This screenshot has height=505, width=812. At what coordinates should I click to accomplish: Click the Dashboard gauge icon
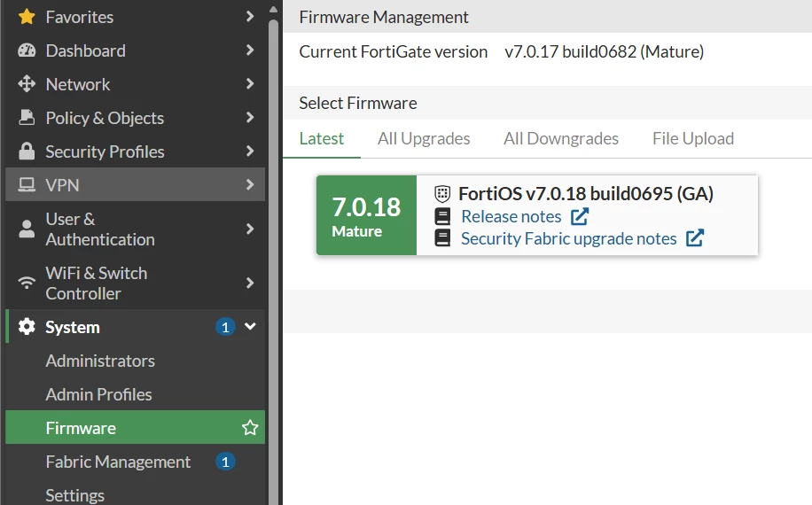(27, 50)
